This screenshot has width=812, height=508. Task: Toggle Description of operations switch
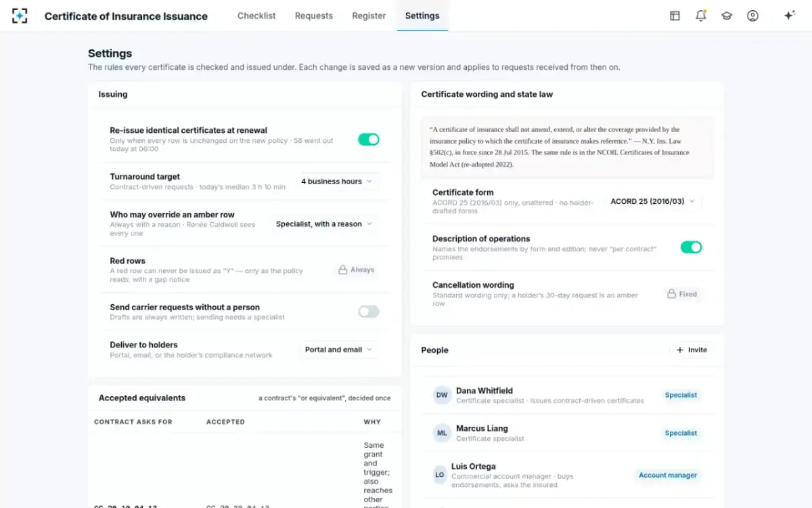click(x=692, y=247)
